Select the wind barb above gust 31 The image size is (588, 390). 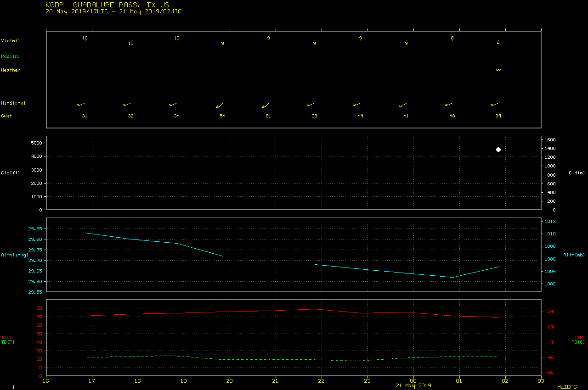pos(81,105)
